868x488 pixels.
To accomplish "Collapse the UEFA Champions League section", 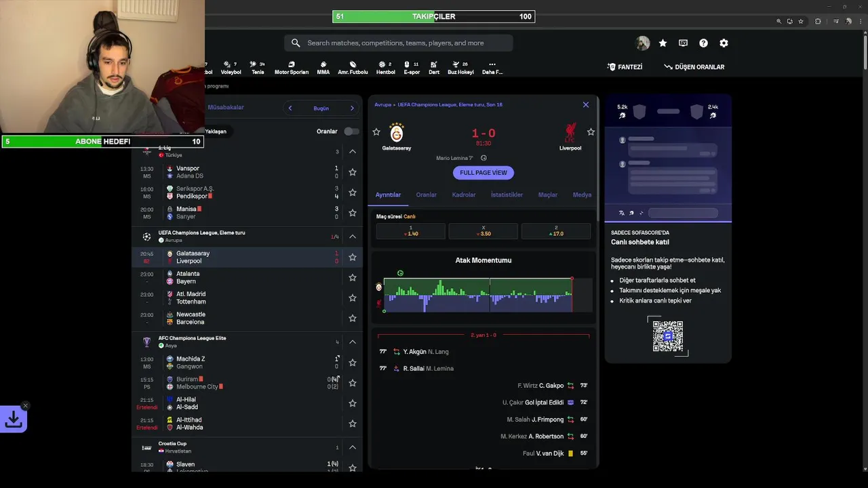I will click(353, 237).
